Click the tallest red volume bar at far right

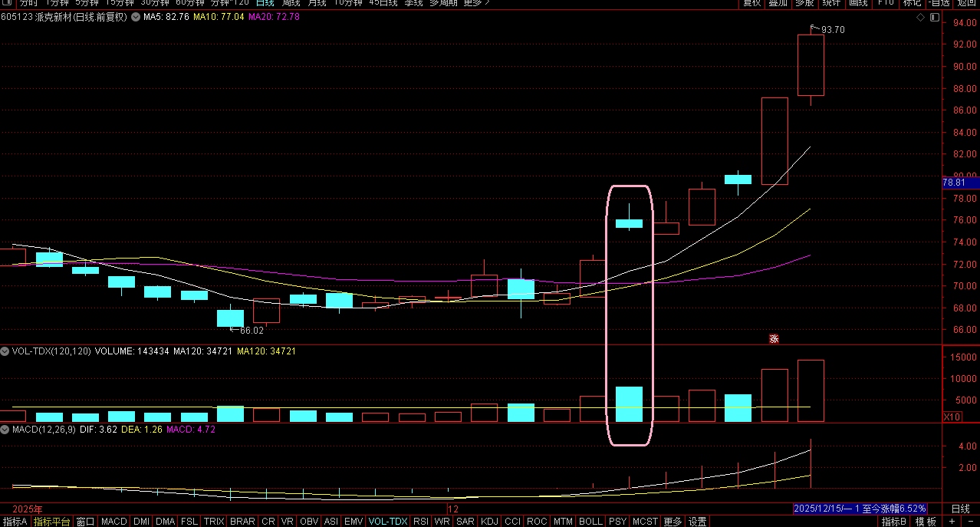tap(811, 390)
